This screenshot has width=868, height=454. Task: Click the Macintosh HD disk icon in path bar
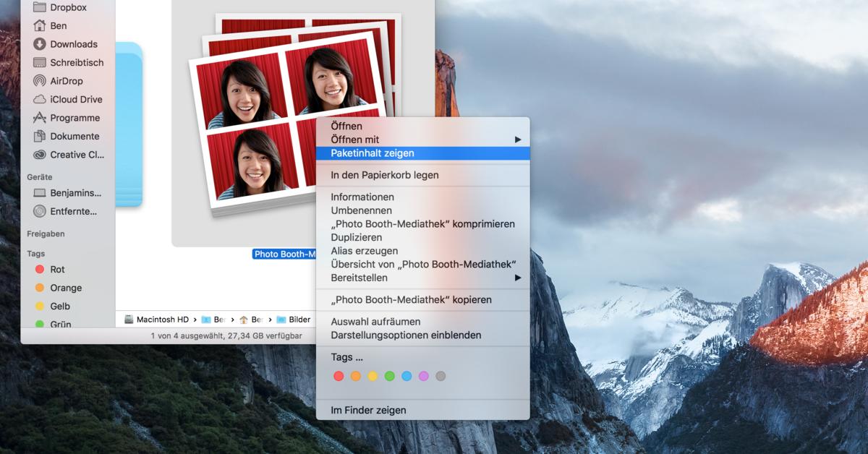tap(129, 319)
